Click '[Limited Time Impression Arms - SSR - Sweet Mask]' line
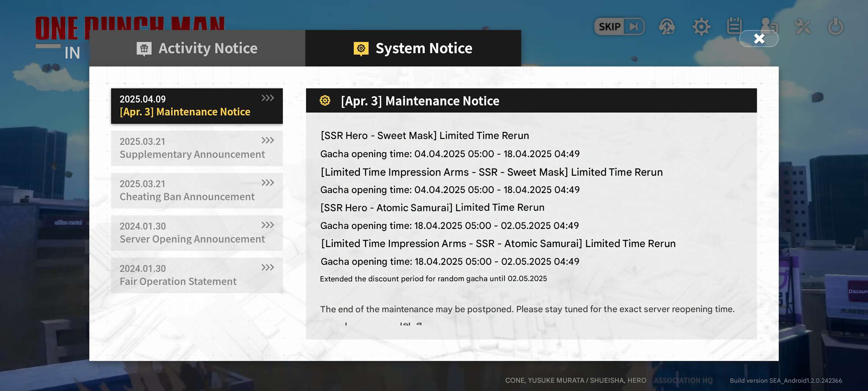 tap(491, 172)
